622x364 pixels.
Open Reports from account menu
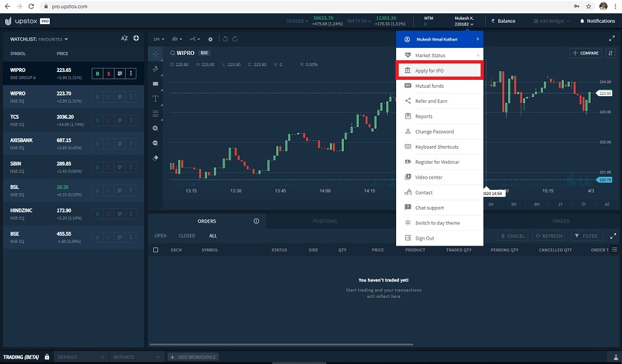(x=439, y=116)
